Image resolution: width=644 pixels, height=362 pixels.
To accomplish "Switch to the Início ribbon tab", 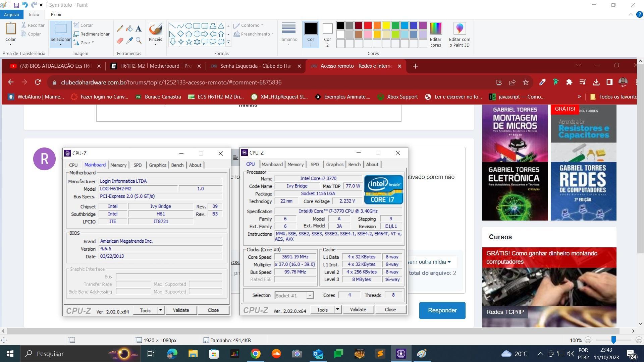I will click(x=34, y=14).
